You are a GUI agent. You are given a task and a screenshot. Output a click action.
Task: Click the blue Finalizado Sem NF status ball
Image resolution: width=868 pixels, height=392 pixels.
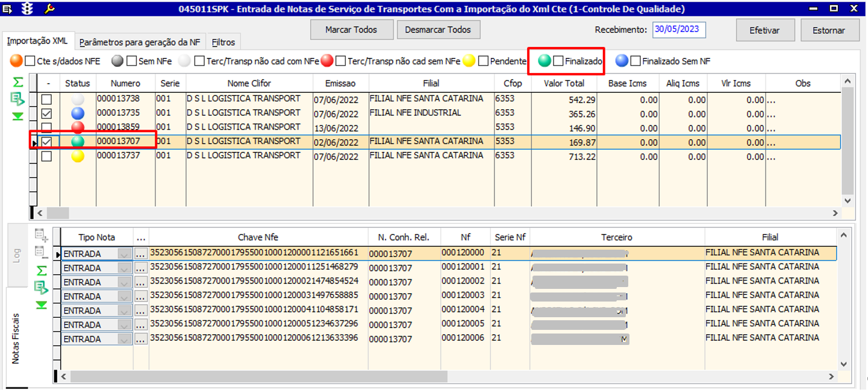click(x=622, y=61)
